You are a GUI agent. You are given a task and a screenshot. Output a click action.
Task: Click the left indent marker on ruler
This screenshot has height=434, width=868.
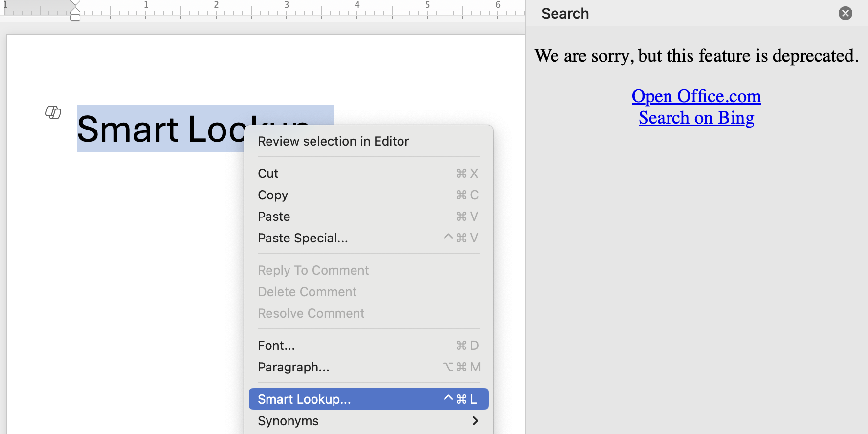click(75, 17)
